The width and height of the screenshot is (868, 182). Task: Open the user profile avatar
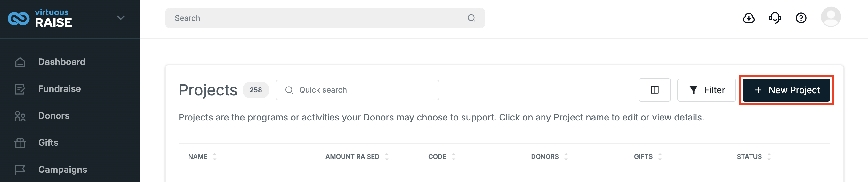[x=831, y=17]
